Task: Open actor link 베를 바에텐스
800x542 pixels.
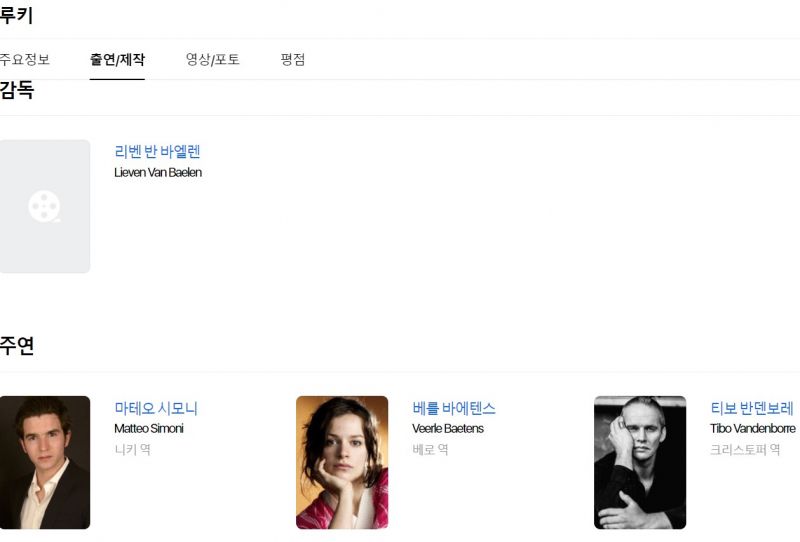Action: 454,408
